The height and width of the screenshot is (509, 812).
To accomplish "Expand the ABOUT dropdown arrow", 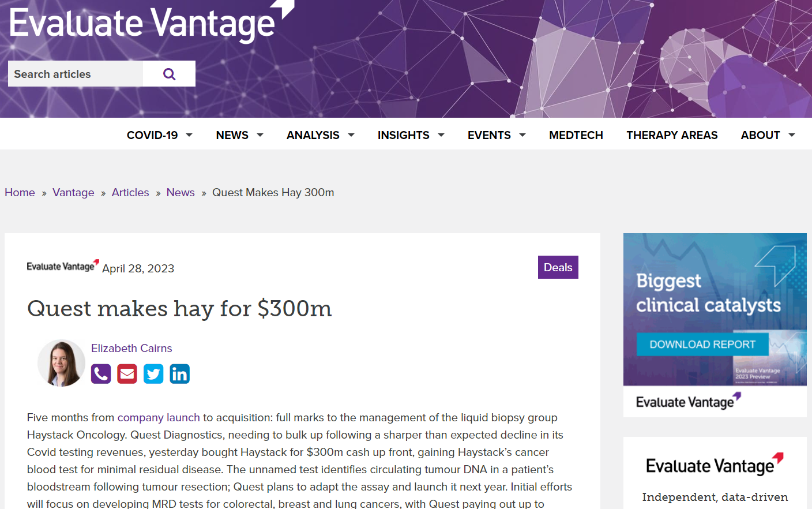I will (792, 135).
